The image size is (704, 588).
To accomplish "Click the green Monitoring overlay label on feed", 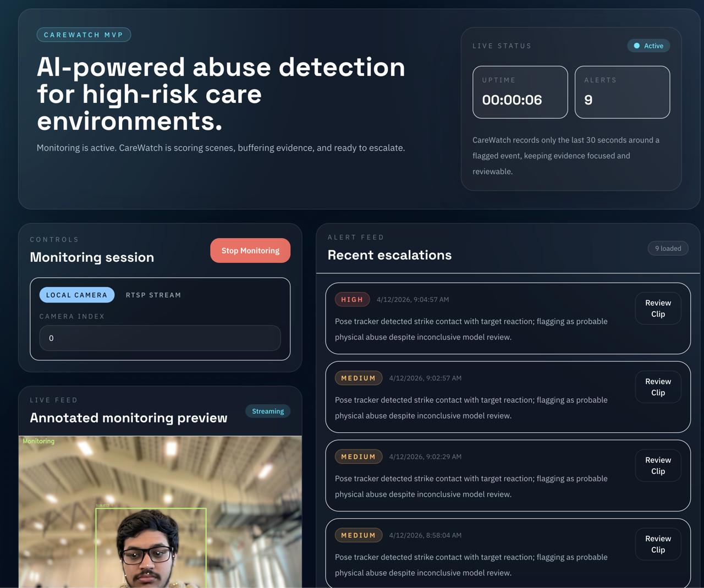I will click(38, 441).
